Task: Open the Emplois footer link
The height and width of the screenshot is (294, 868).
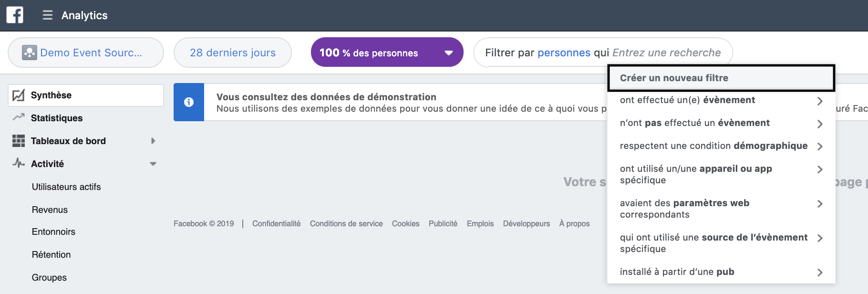Action: click(480, 223)
